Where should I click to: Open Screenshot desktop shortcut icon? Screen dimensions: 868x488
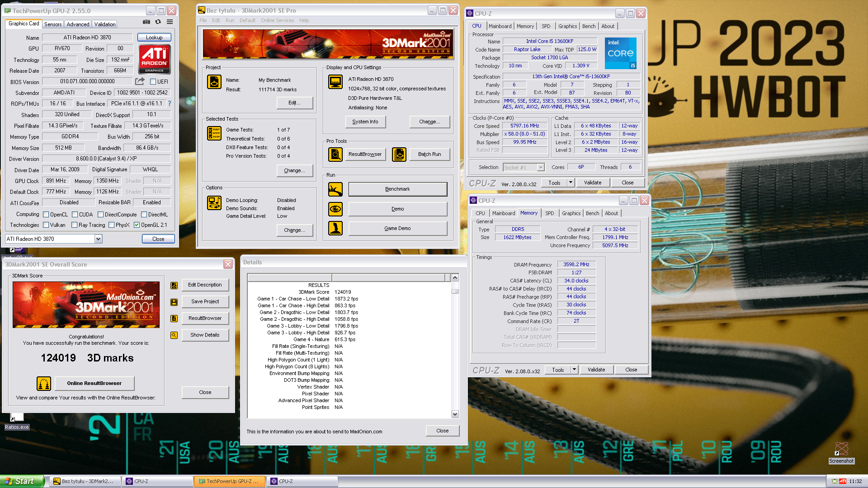pyautogui.click(x=841, y=453)
